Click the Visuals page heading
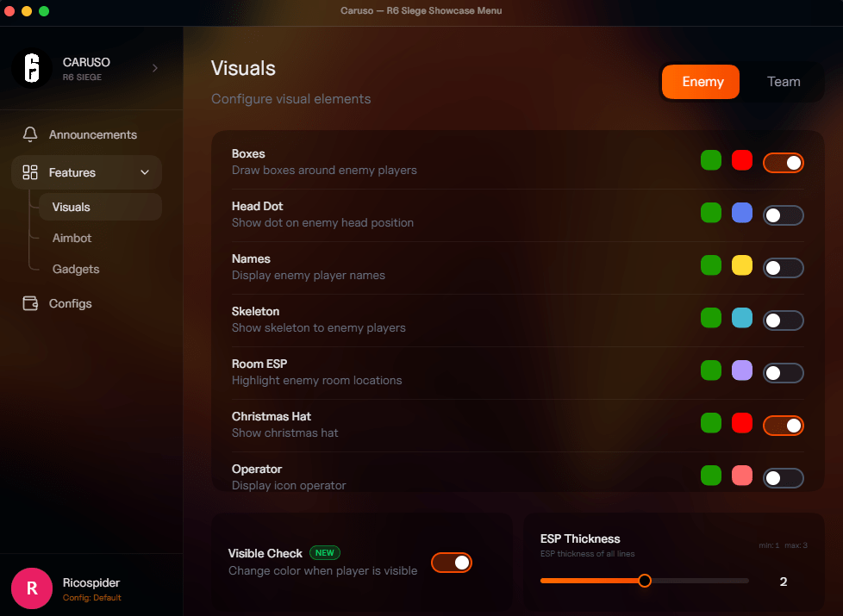This screenshot has width=843, height=616. (243, 68)
